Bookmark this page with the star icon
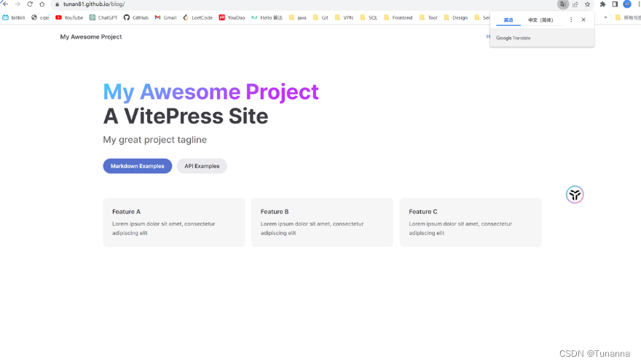 pos(587,4)
